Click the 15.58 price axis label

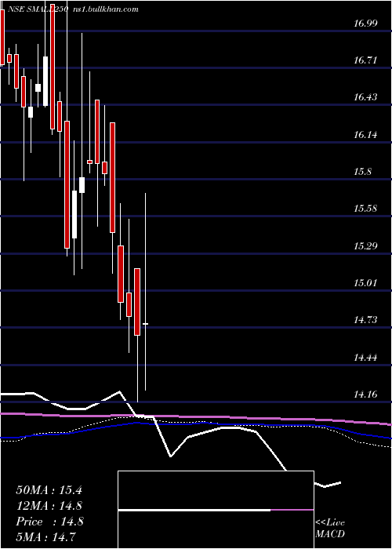tap(365, 209)
